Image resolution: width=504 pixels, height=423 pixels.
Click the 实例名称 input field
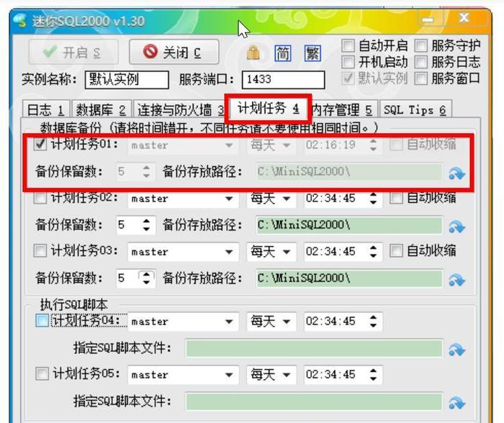click(x=127, y=80)
